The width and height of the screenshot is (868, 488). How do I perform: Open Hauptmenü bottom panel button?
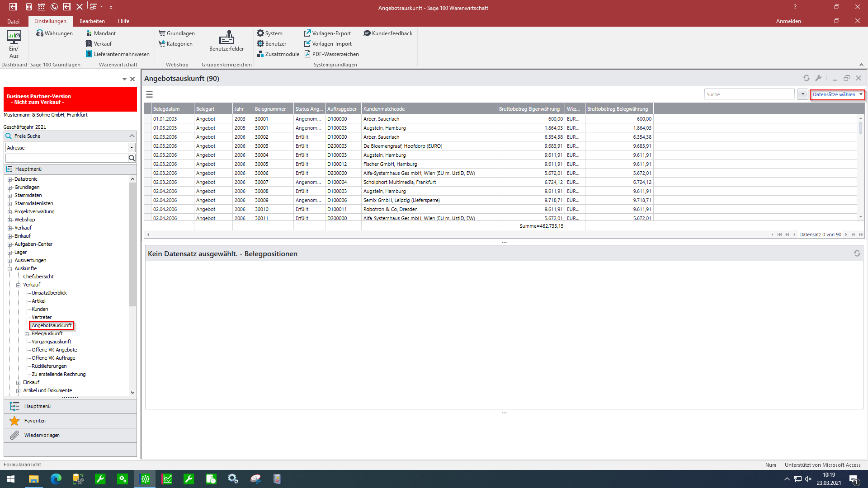click(x=70, y=406)
